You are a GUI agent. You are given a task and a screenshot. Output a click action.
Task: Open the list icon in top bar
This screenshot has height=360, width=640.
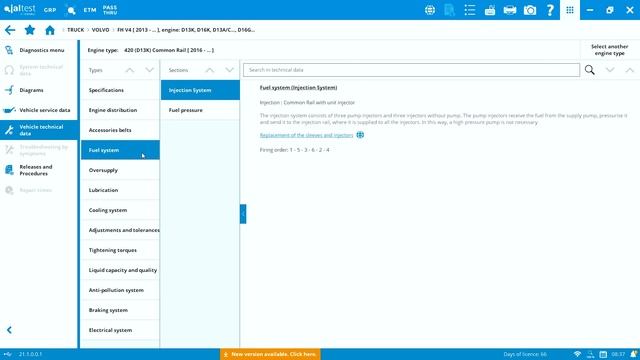tap(470, 10)
